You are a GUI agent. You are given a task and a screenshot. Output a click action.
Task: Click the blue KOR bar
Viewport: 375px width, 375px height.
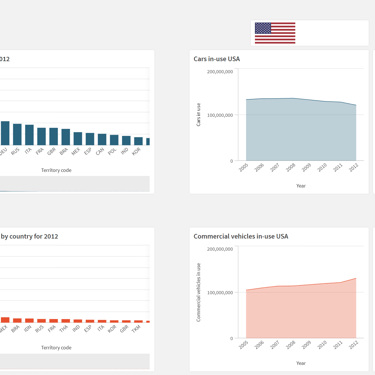click(x=138, y=141)
